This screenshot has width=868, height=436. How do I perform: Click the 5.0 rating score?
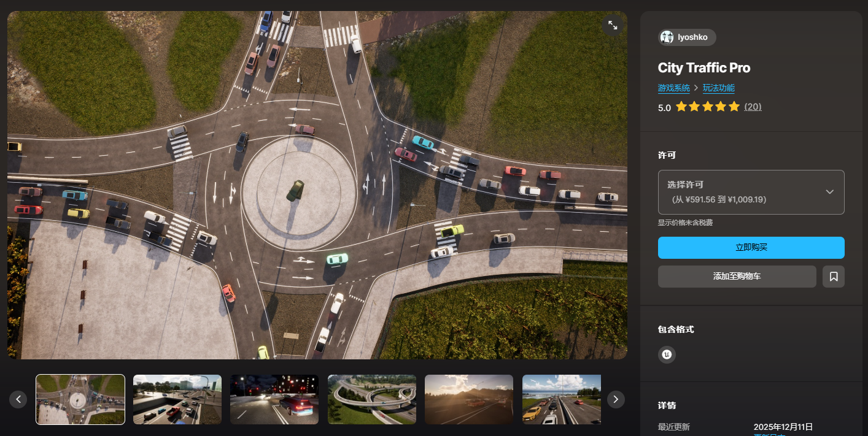[x=664, y=107]
